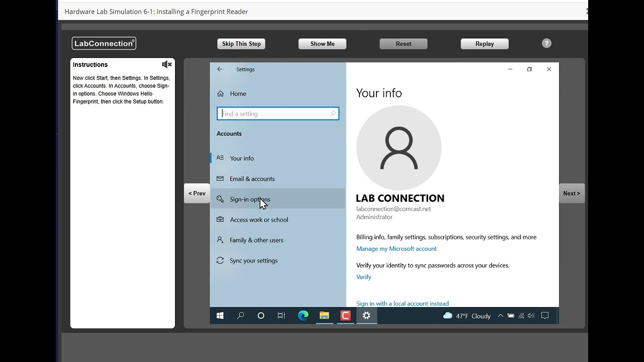Screen dimensions: 644x362
Task: Close the Settings window
Action: tap(549, 69)
